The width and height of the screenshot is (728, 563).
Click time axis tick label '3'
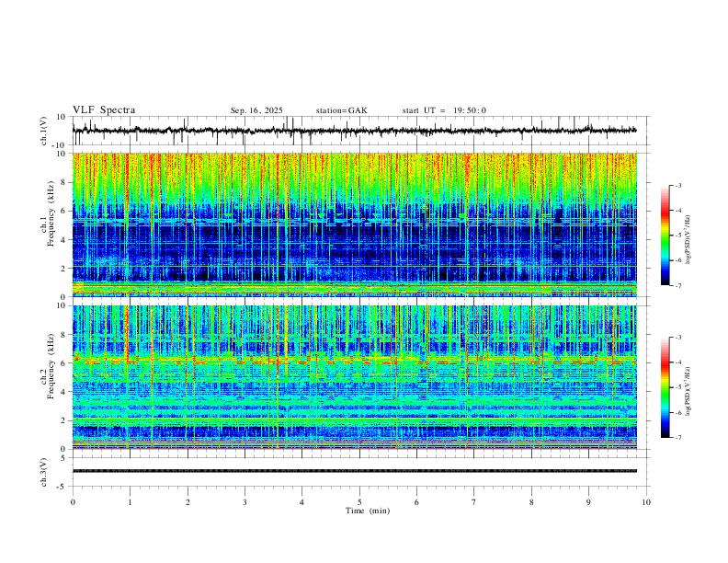[245, 502]
